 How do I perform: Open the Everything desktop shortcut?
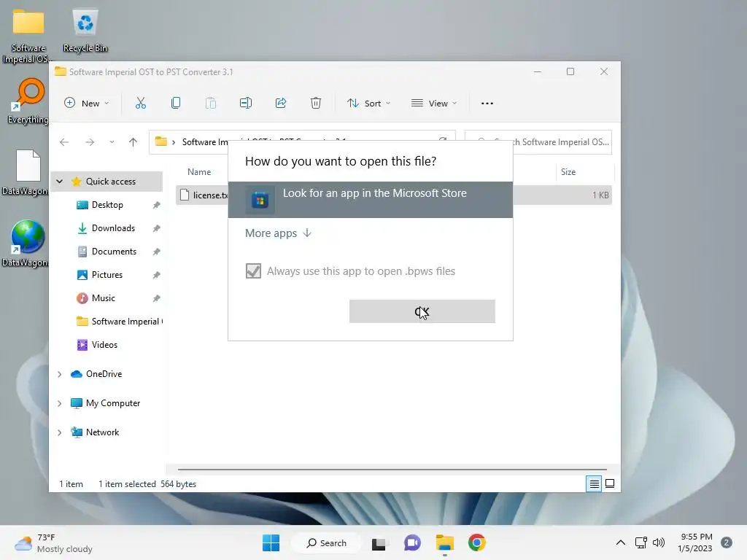pos(28,101)
